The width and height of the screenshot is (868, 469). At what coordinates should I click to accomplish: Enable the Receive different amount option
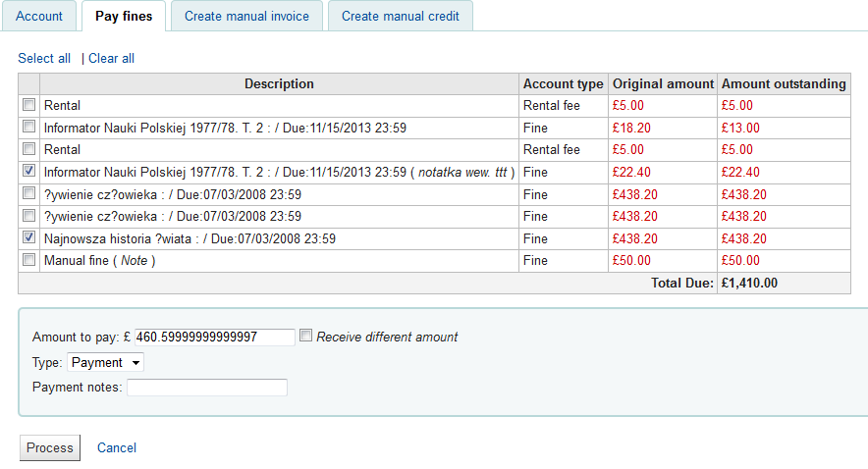pos(306,337)
